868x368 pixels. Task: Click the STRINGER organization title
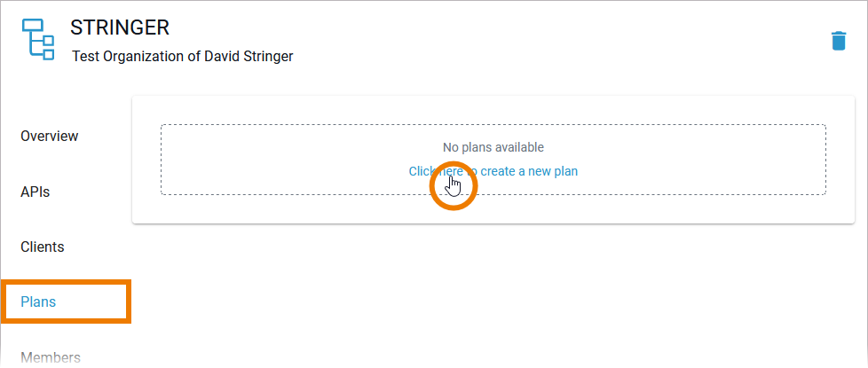click(x=120, y=28)
